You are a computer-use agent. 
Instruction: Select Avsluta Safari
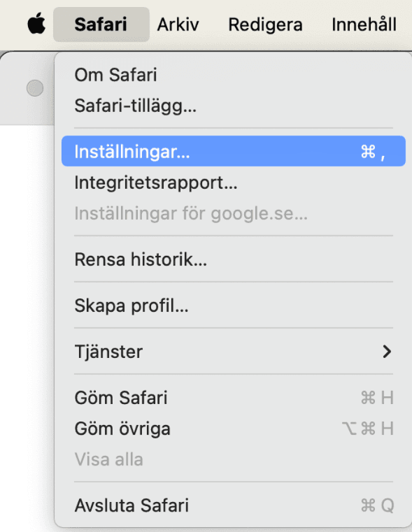tap(234, 505)
